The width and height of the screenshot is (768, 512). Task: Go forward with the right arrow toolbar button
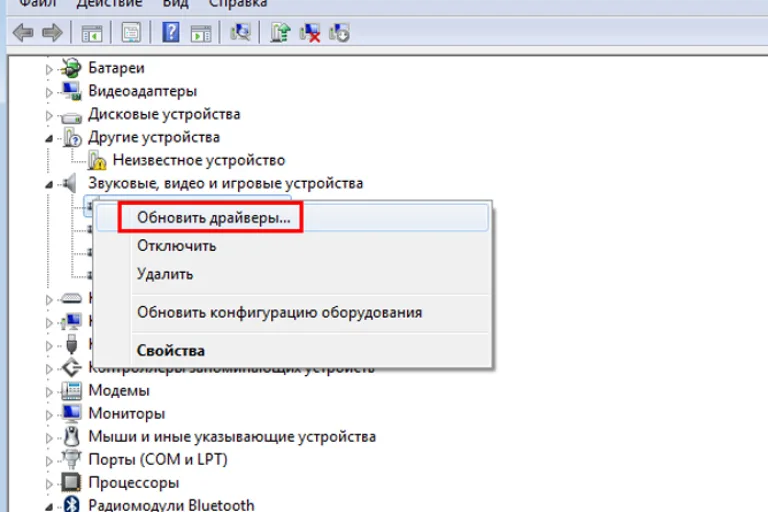point(52,33)
